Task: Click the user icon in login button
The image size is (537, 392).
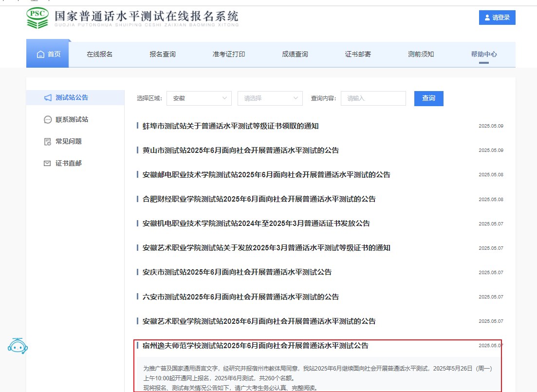Action: tap(487, 18)
